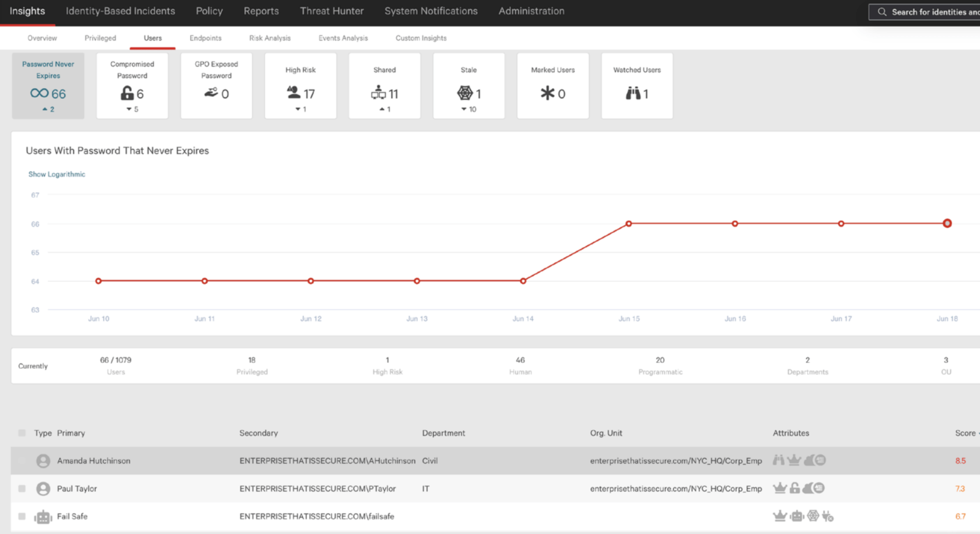The height and width of the screenshot is (534, 980).
Task: Check the checkbox on Paul Taylor's row
Action: click(x=21, y=488)
